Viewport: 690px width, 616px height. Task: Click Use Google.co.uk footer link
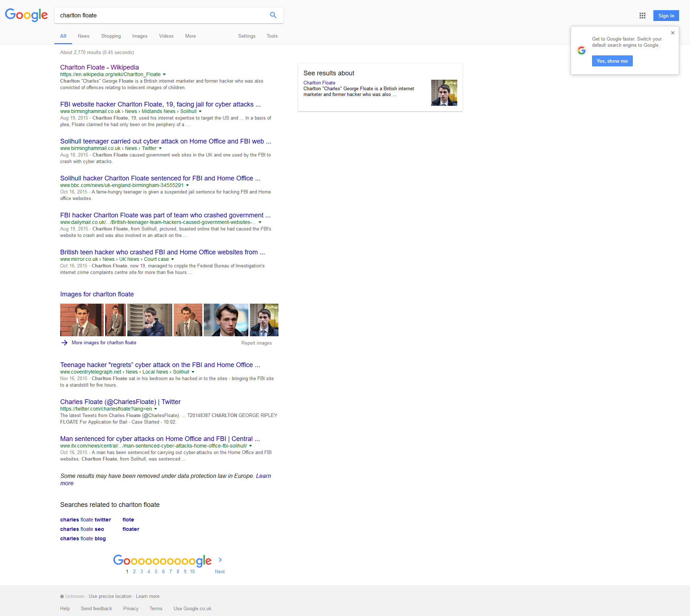click(193, 609)
